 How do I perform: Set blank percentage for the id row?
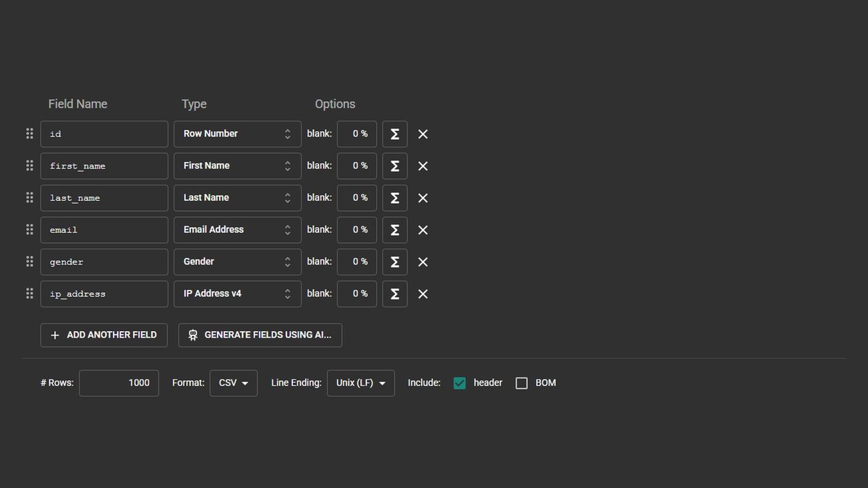coord(357,134)
